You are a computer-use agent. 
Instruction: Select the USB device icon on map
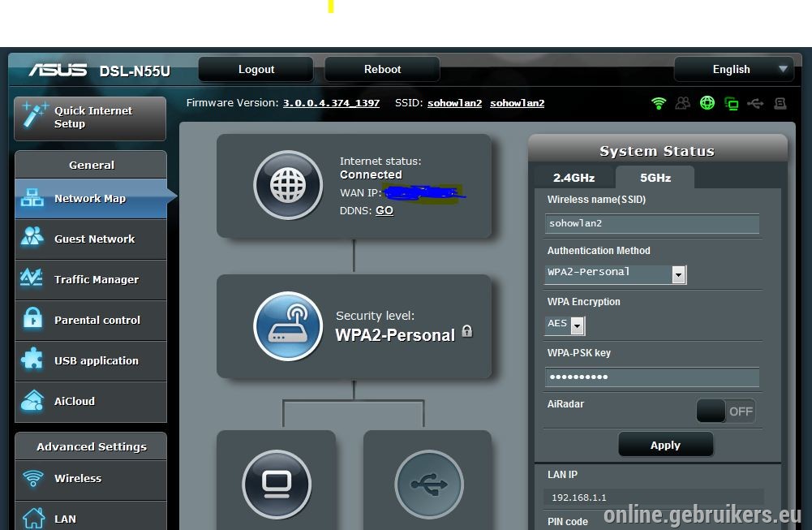(429, 485)
